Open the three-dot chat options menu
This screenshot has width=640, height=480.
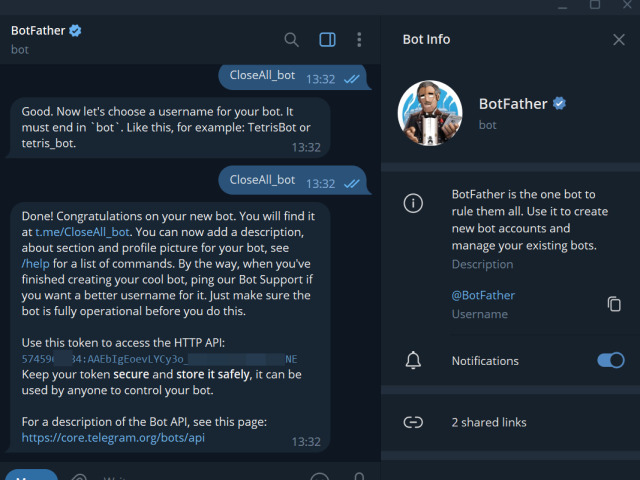[359, 40]
